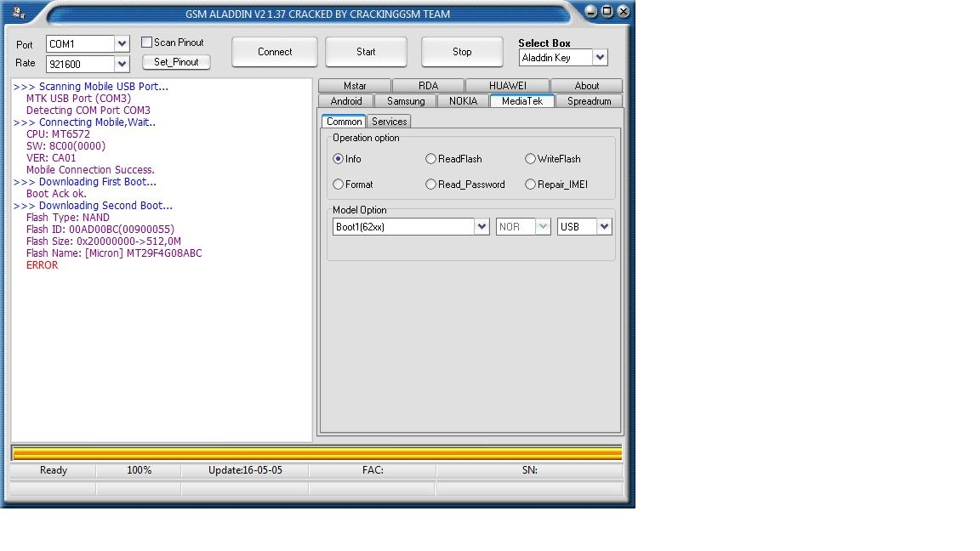Click the 'Flash Name: [Micron] MT29F4G08ABC' line

coord(114,253)
